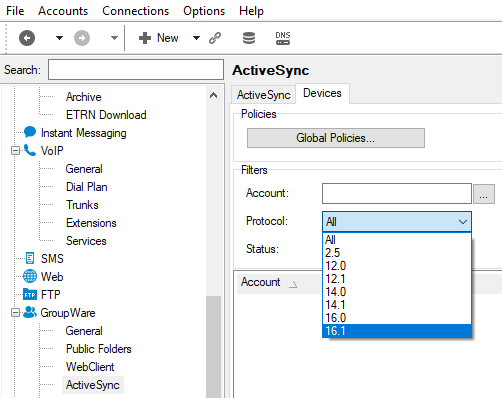Viewport: 502px width, 398px height.
Task: Collapse the VoIP tree node
Action: [15, 151]
